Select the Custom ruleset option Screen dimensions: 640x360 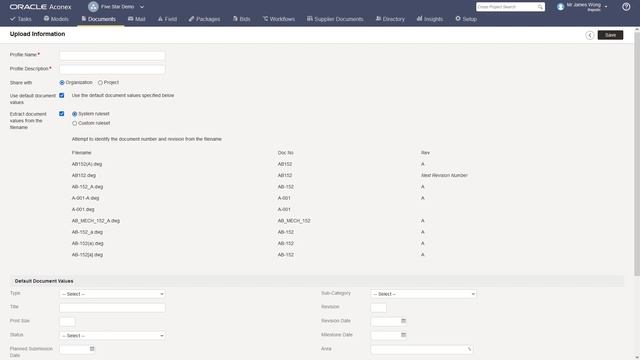point(75,123)
